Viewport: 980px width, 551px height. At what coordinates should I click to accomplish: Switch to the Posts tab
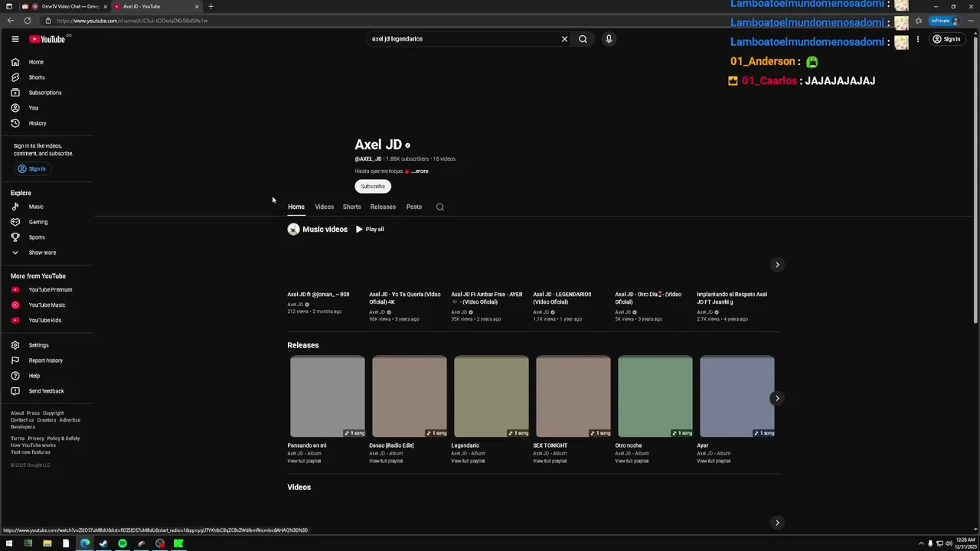pyautogui.click(x=413, y=207)
